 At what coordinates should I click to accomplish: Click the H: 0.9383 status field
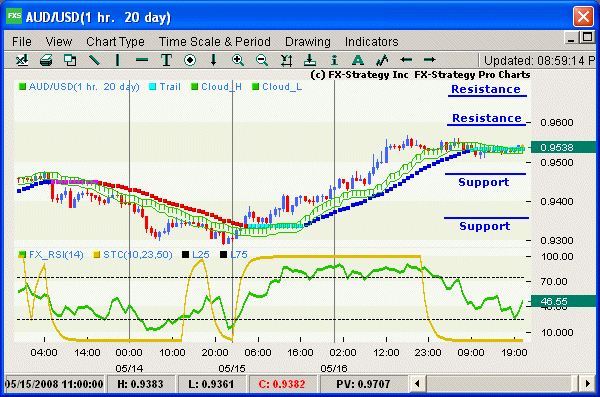[x=140, y=384]
